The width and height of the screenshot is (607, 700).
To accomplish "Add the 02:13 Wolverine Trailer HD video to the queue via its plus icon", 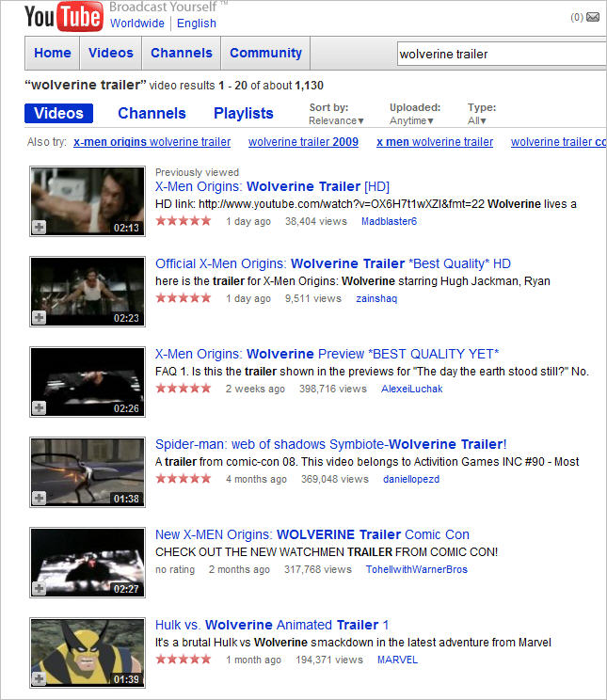I will click(x=39, y=228).
